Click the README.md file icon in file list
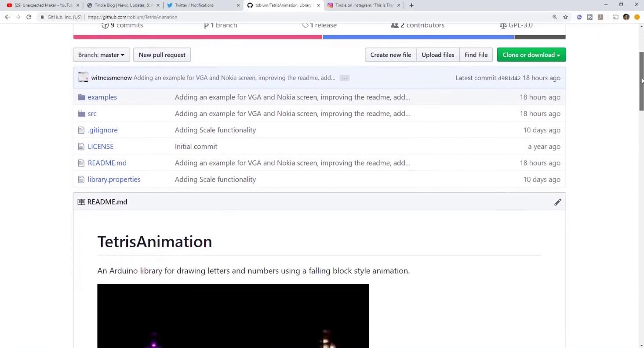Image resolution: width=644 pixels, height=348 pixels. point(81,163)
